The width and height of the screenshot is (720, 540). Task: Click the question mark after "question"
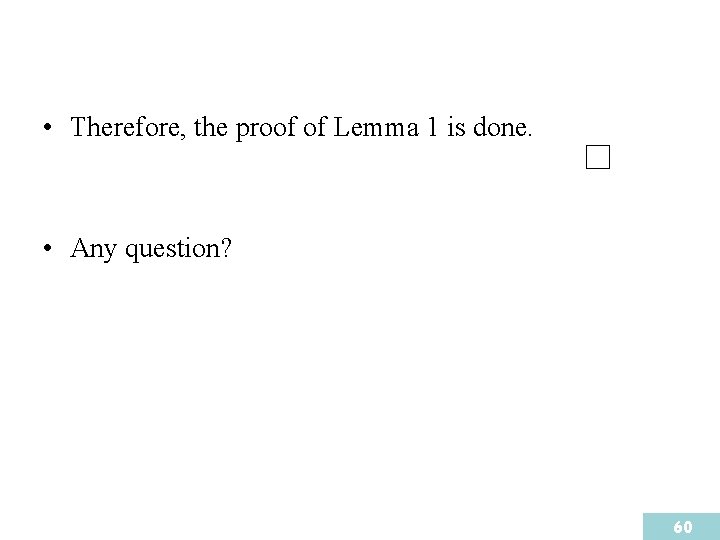coord(226,249)
